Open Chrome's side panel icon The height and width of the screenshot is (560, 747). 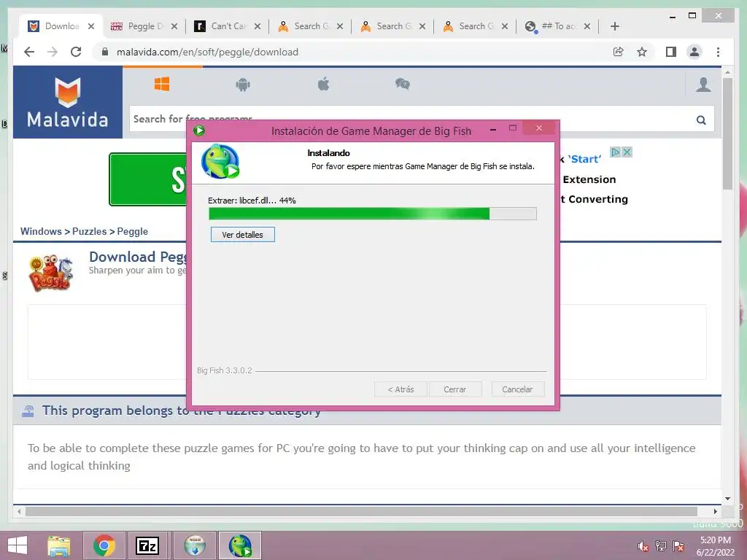(x=671, y=52)
